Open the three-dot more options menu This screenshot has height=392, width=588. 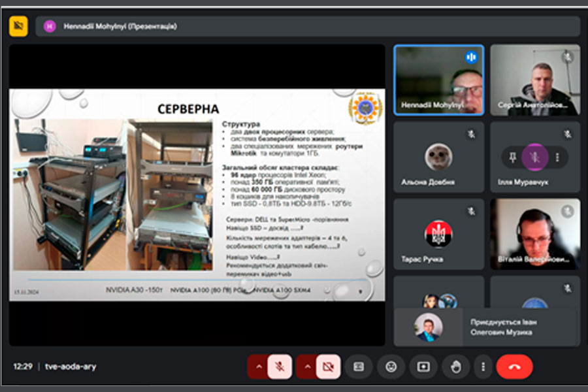[483, 367]
